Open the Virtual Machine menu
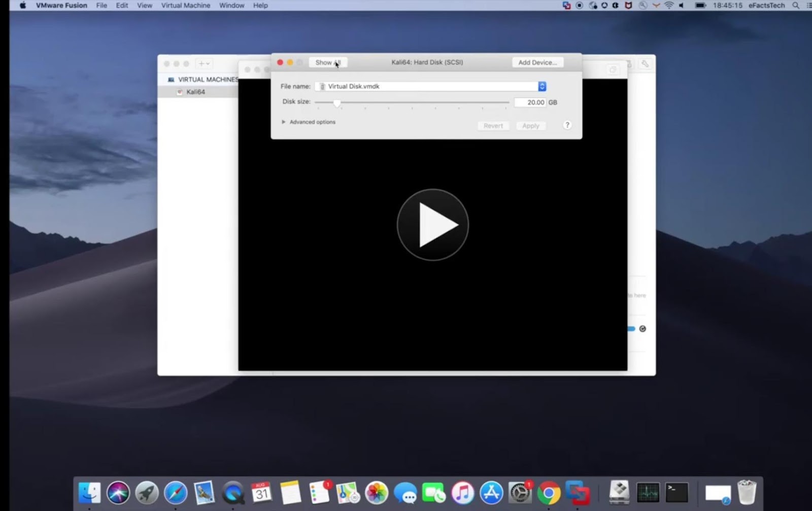Viewport: 812px width, 511px height. click(x=186, y=6)
